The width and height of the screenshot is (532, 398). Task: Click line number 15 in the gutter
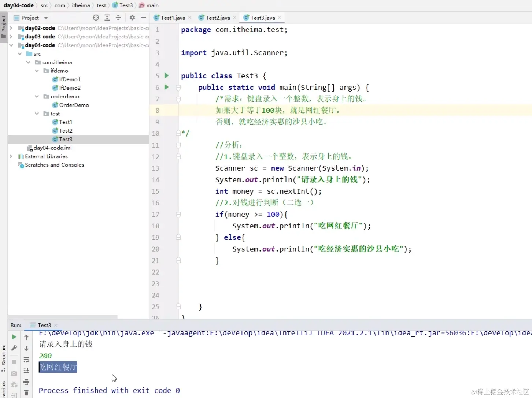click(x=155, y=191)
